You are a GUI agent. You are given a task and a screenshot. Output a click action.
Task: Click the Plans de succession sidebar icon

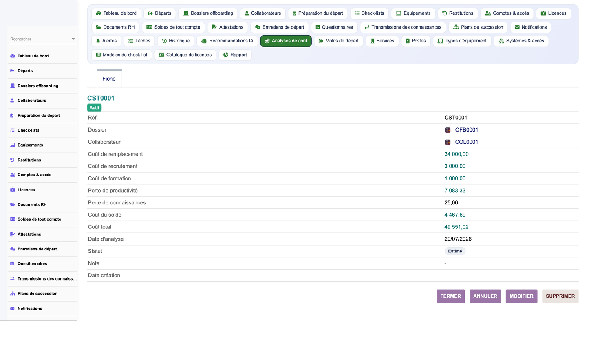coord(13,294)
